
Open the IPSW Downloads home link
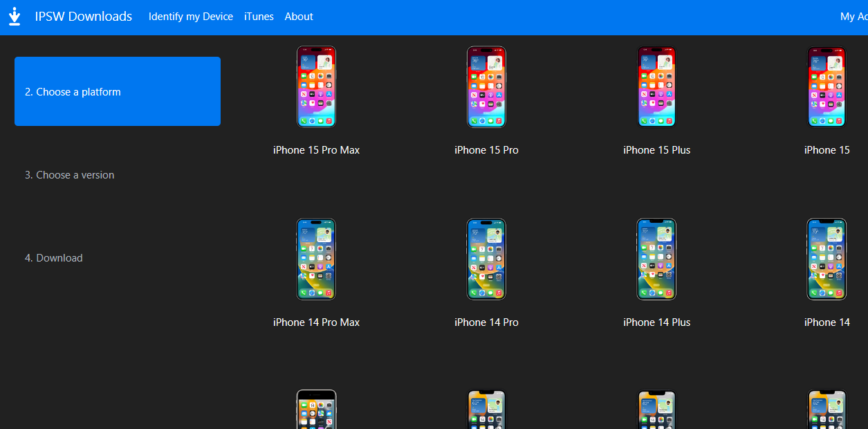pyautogui.click(x=84, y=17)
